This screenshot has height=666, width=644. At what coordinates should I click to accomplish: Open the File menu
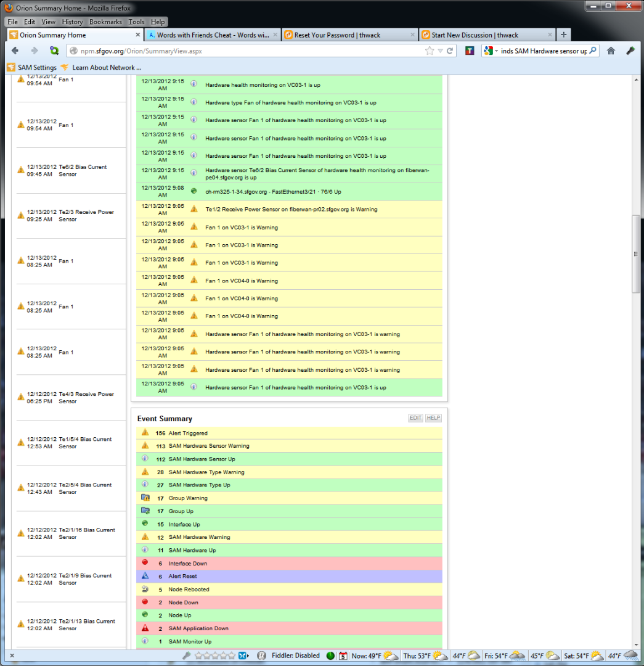point(13,22)
